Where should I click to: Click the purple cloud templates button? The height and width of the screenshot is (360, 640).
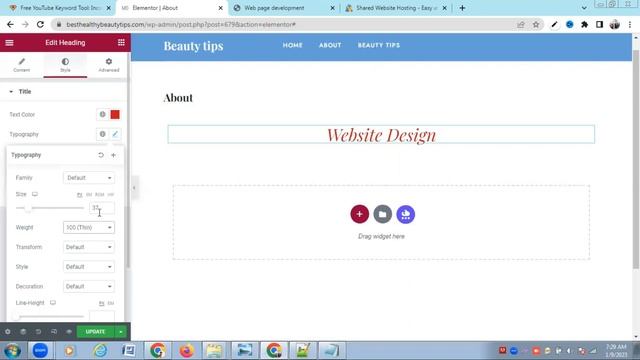point(406,214)
